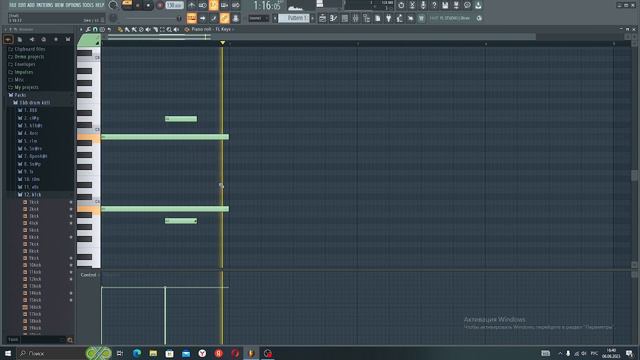
Task: Open the EDIT menu
Action: tap(22, 5)
